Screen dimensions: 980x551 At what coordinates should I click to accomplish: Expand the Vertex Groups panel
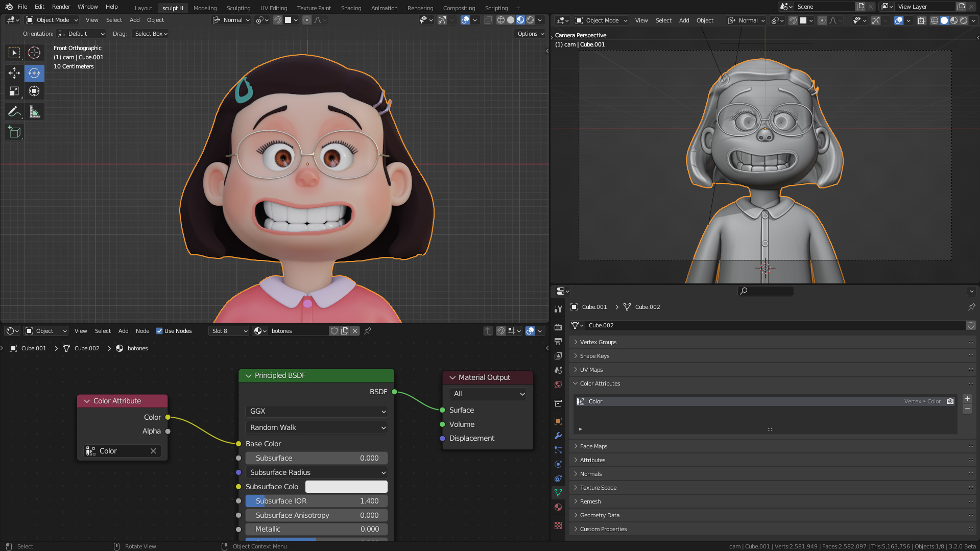tap(598, 342)
